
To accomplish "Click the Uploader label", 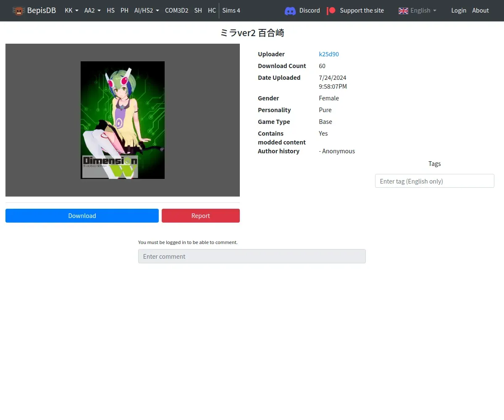I will 271,54.
